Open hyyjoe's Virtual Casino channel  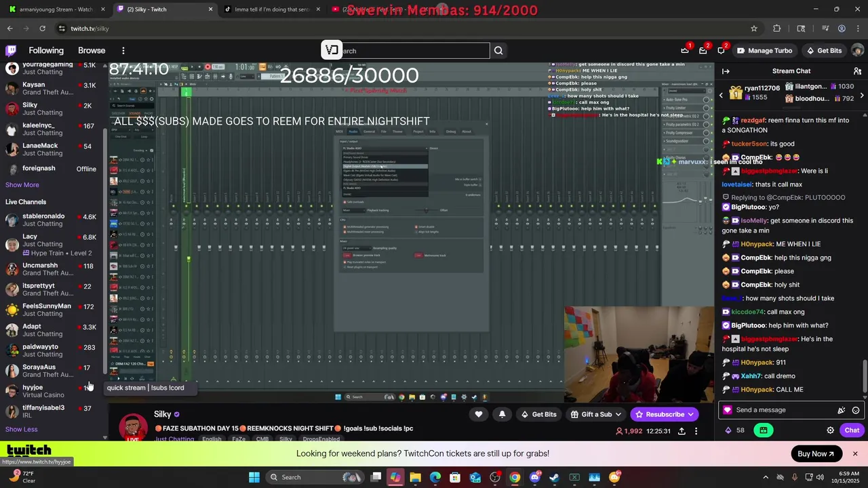coord(54,391)
